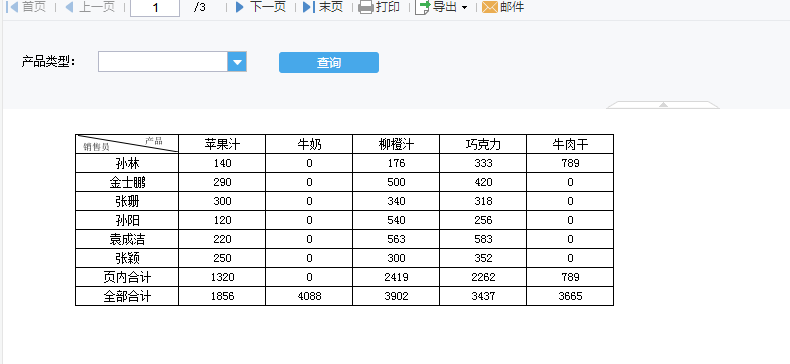Click 全部合计 巧克力 total 3437
This screenshot has width=790, height=364.
coord(483,296)
